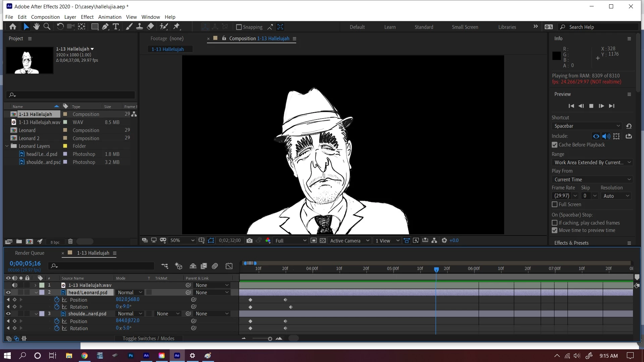The width and height of the screenshot is (644, 362).
Task: Open the Spacebar shortcut dropdown
Action: [x=587, y=126]
